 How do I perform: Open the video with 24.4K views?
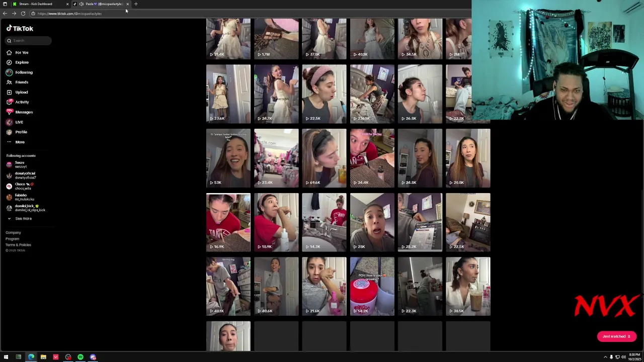[x=372, y=158]
